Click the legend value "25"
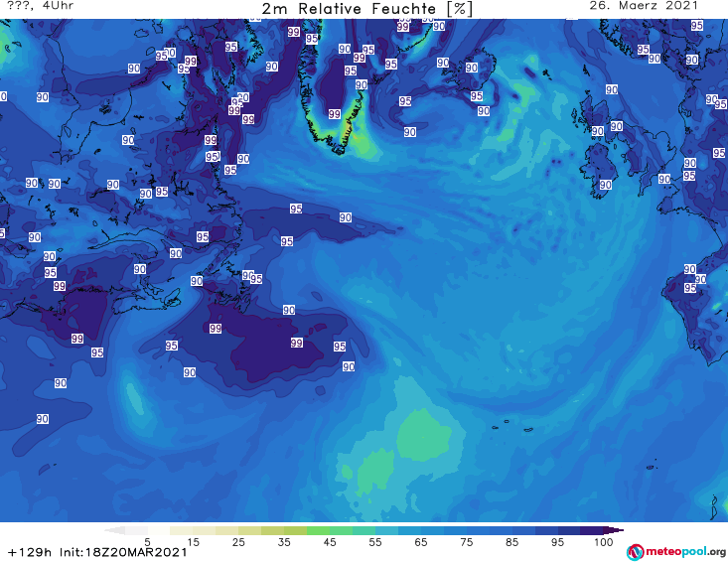 (x=238, y=542)
